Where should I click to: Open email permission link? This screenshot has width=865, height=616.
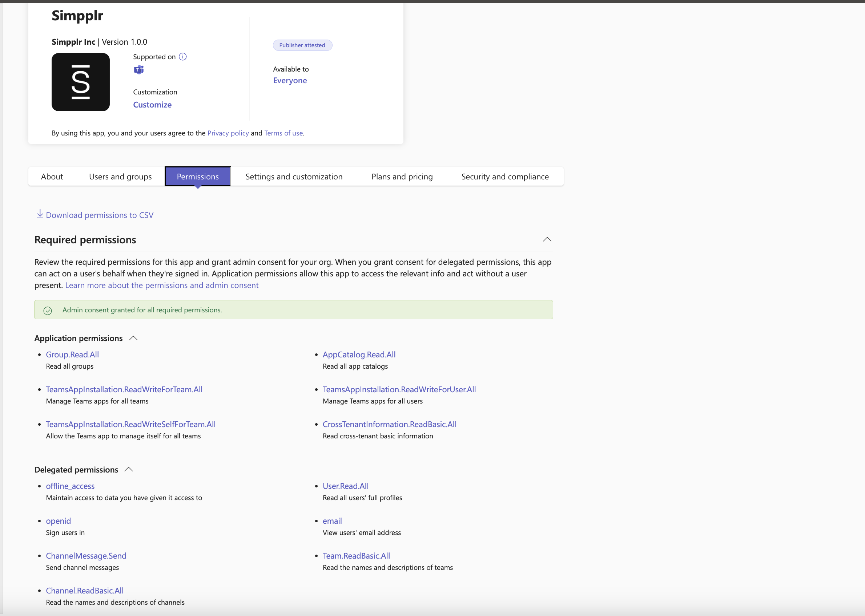(332, 521)
